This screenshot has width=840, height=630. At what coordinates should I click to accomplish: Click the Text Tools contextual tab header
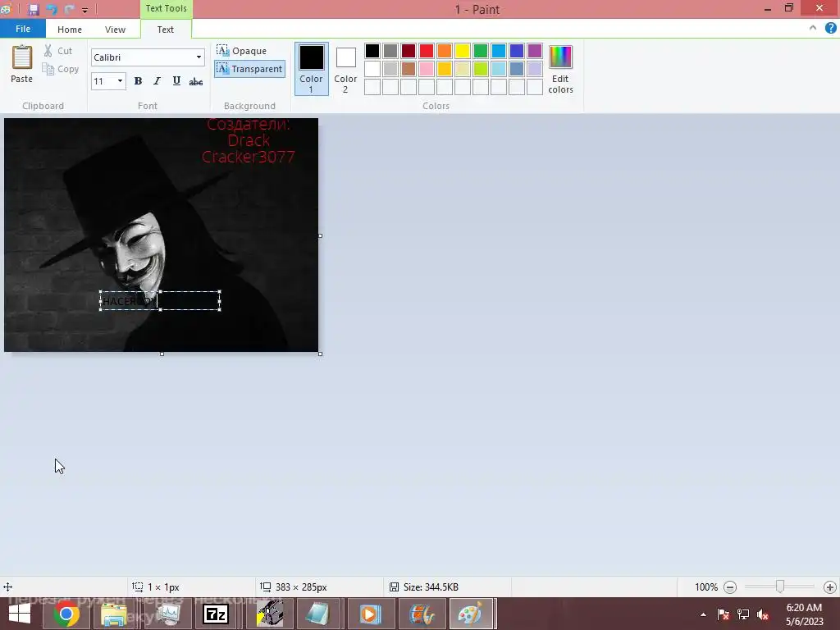tap(166, 8)
